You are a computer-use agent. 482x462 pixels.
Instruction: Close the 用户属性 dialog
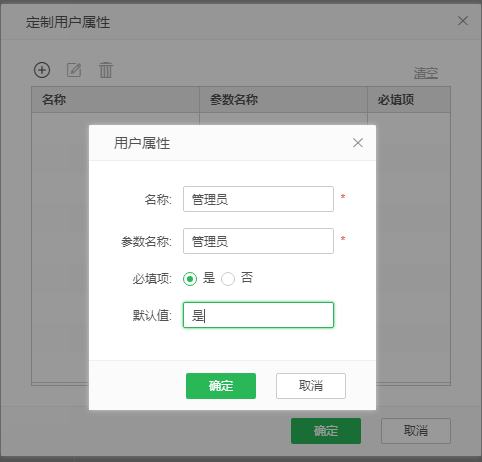coord(358,143)
